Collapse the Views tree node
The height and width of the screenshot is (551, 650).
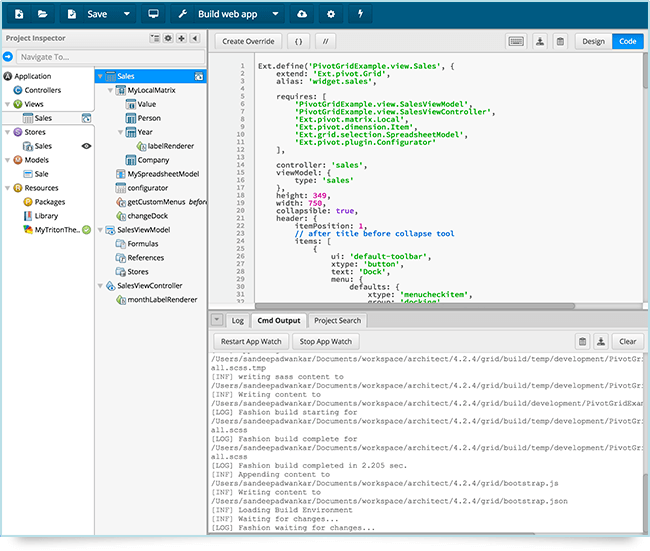tap(7, 104)
